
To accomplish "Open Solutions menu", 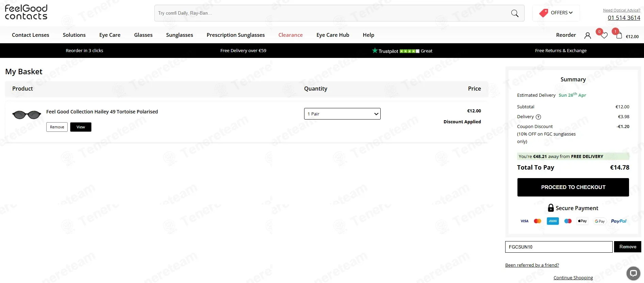I will pos(74,35).
